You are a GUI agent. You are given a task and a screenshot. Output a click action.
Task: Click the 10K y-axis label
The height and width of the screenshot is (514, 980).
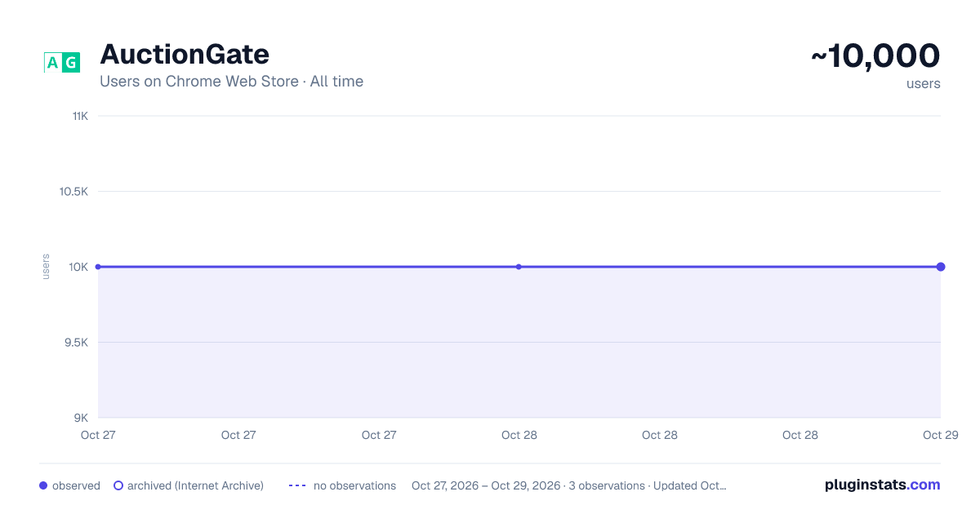[79, 267]
